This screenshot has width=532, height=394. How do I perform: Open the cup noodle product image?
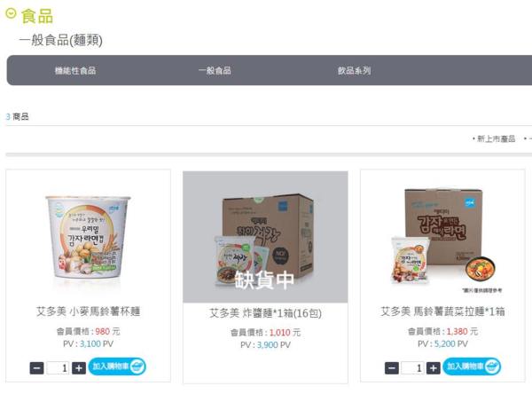[88, 238]
